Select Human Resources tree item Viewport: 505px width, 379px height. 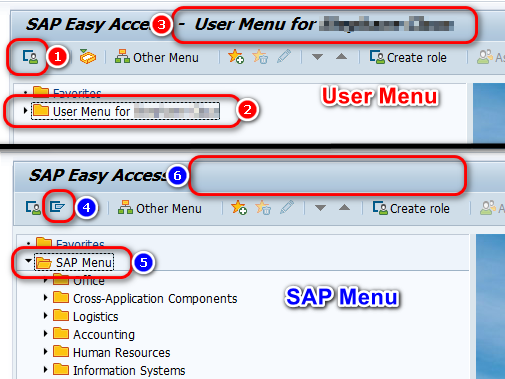coord(122,352)
